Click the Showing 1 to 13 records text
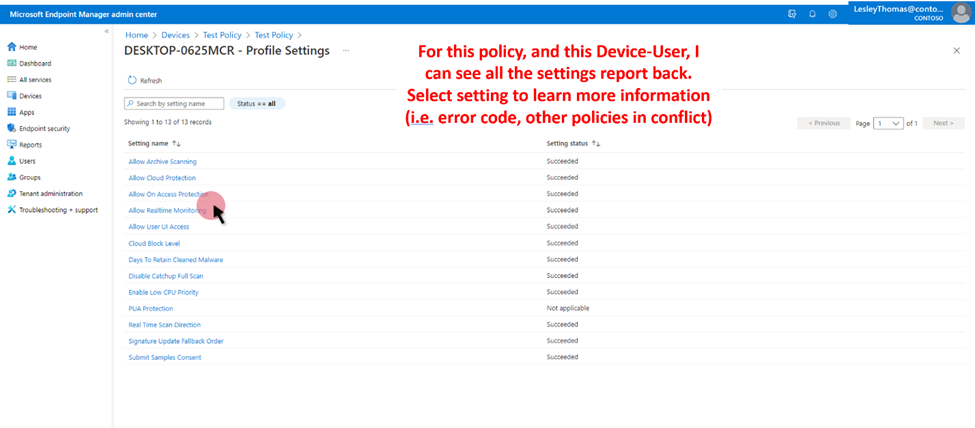 [x=168, y=123]
